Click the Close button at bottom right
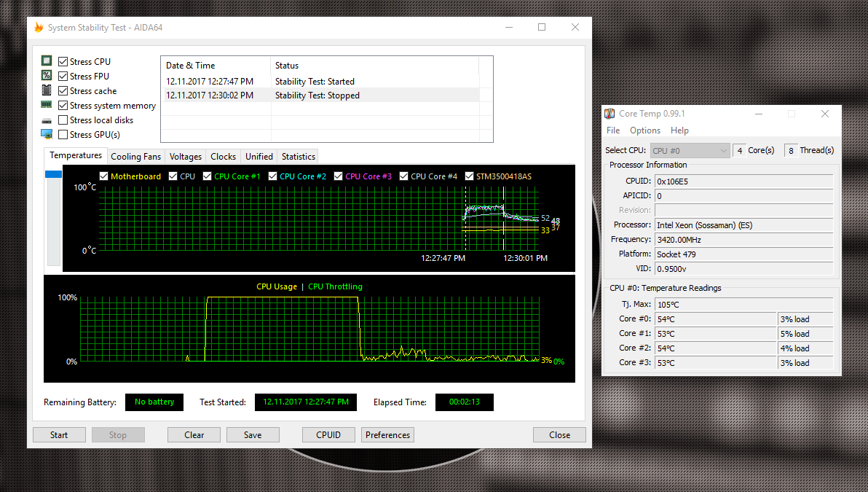The height and width of the screenshot is (492, 868). [559, 435]
